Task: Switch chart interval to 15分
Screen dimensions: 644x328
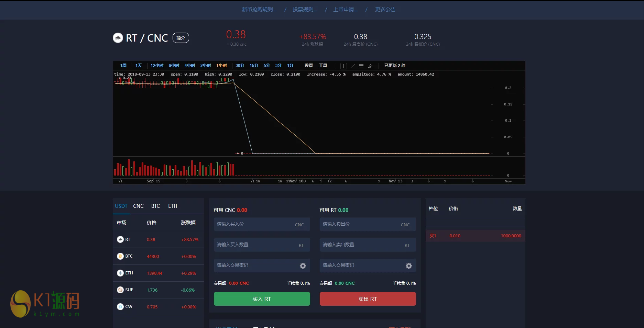Action: click(254, 66)
